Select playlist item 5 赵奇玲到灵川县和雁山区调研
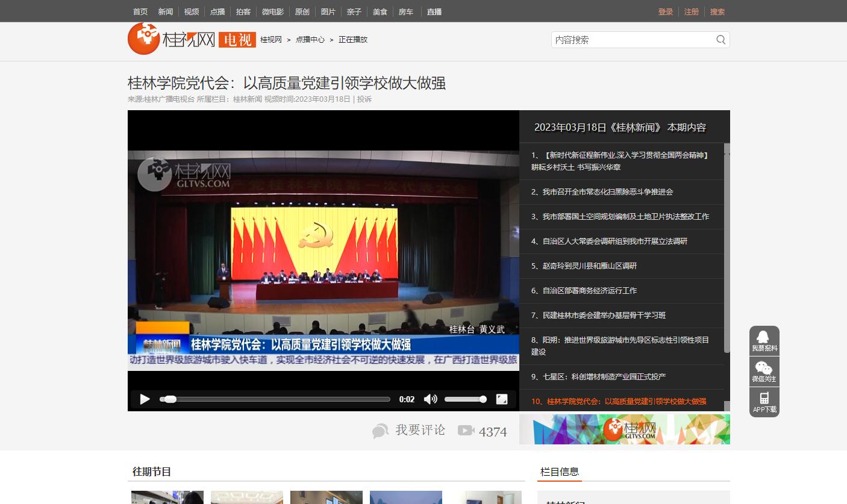Image resolution: width=847 pixels, height=504 pixels. (x=589, y=266)
